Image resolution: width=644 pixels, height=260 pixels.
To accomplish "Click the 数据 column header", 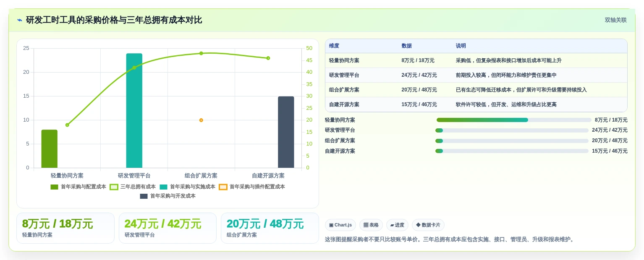I will 406,46.
